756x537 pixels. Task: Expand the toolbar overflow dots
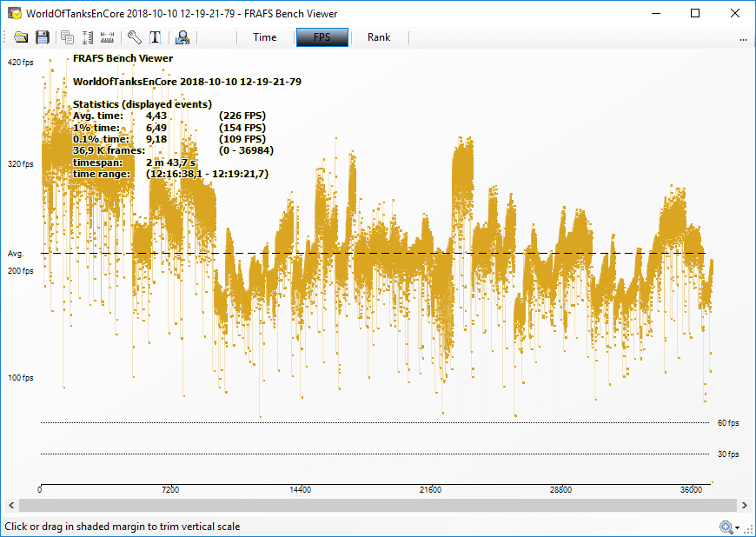coord(743,39)
